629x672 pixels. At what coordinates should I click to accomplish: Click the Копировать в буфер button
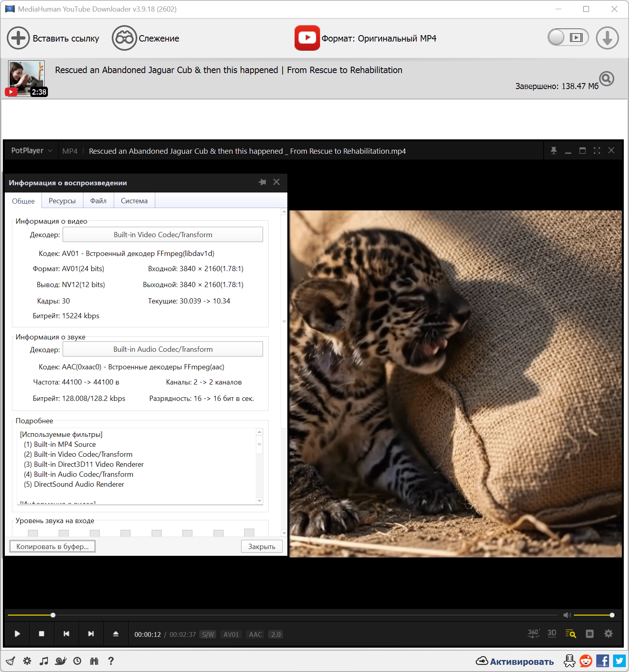pyautogui.click(x=52, y=547)
